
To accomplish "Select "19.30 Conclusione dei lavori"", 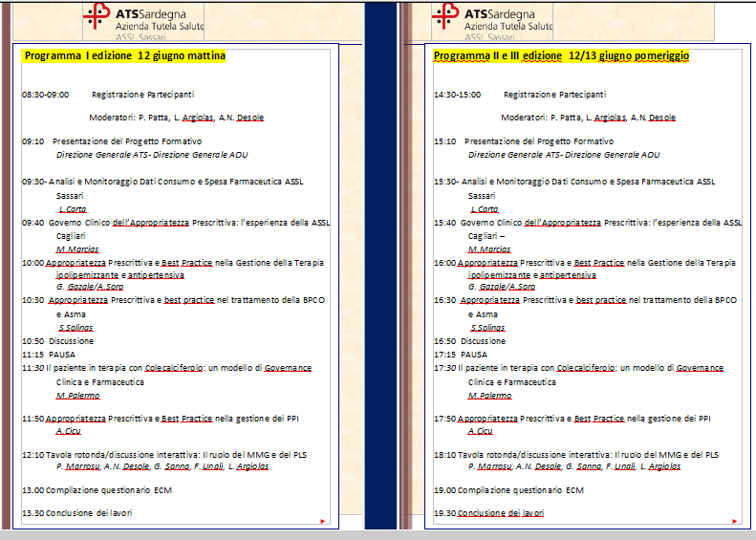I will (489, 513).
